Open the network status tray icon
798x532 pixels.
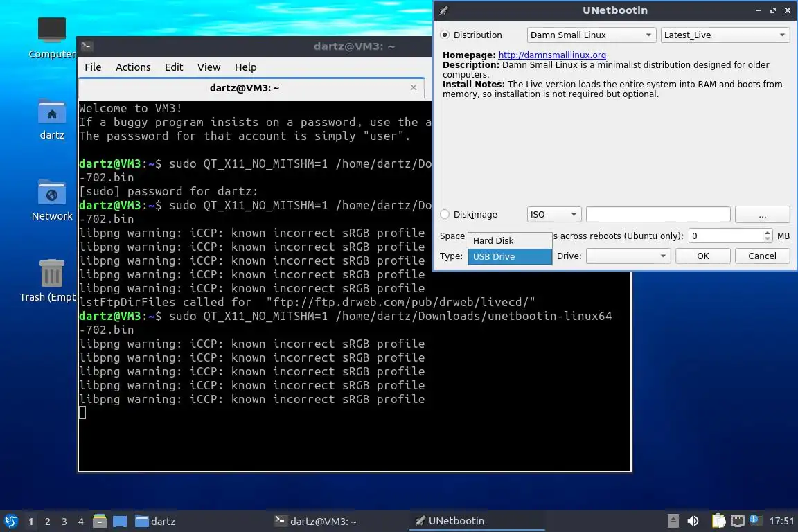pyautogui.click(x=738, y=521)
